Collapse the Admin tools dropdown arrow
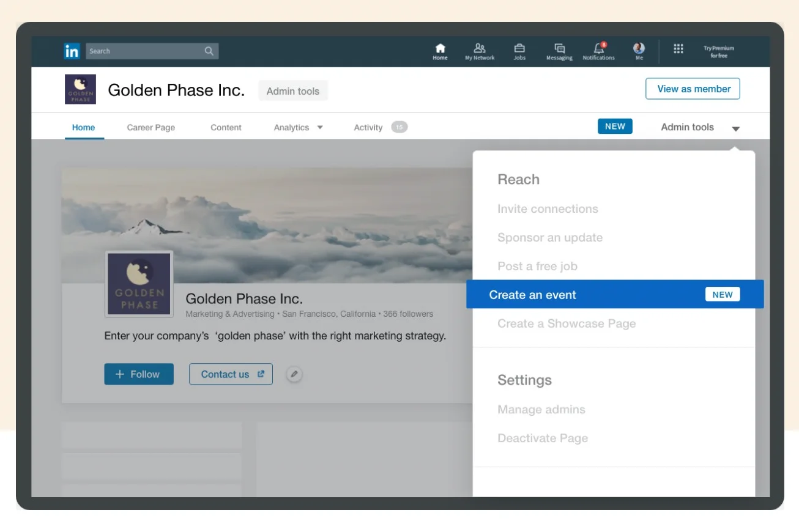This screenshot has width=799, height=532. point(736,128)
